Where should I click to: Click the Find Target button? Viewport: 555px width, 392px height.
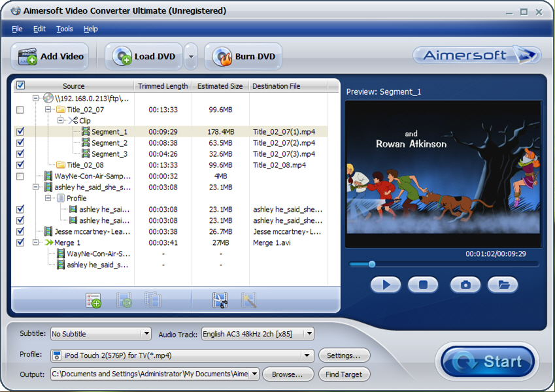[x=344, y=374]
